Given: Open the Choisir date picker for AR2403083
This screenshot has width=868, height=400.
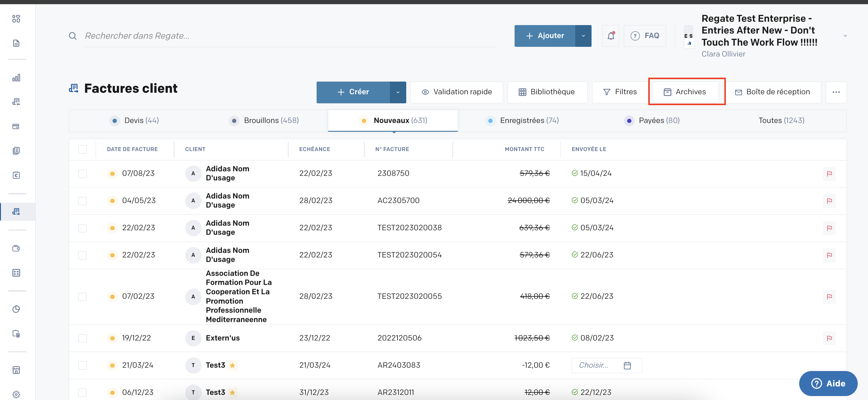Looking at the screenshot, I should click(x=606, y=365).
